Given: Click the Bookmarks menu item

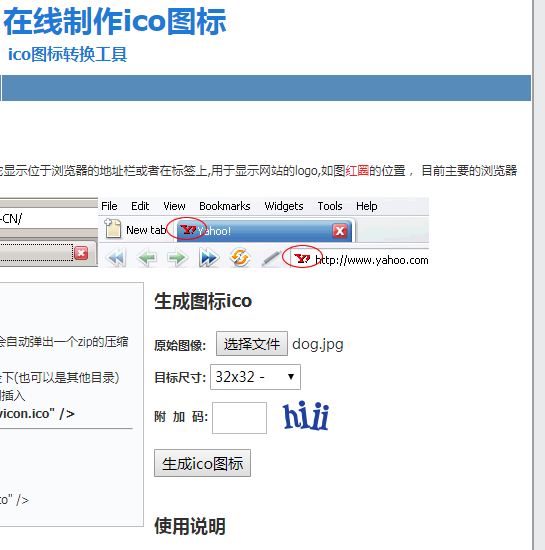Looking at the screenshot, I should (x=225, y=206).
